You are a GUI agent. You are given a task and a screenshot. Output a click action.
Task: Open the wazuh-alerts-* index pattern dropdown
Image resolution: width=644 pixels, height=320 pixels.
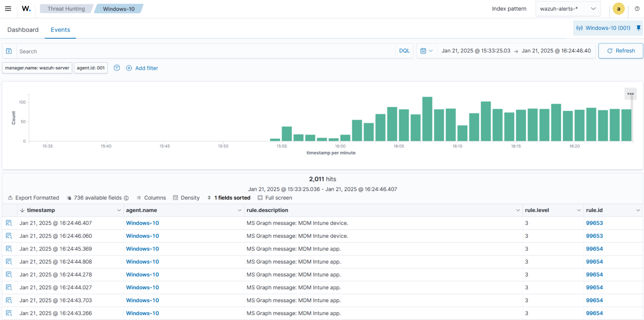coord(568,9)
